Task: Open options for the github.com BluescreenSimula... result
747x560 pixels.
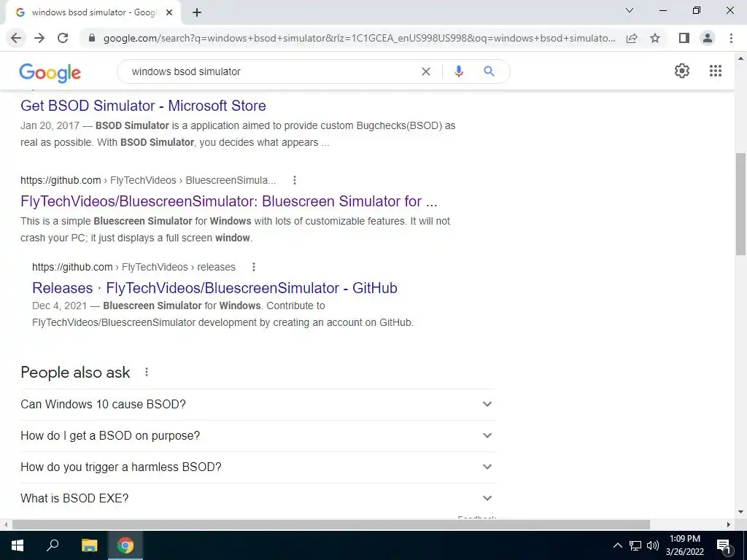Action: [x=295, y=180]
